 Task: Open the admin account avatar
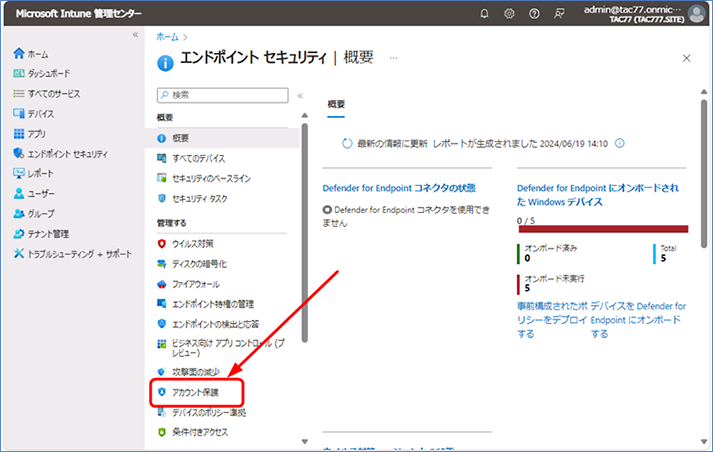[696, 14]
